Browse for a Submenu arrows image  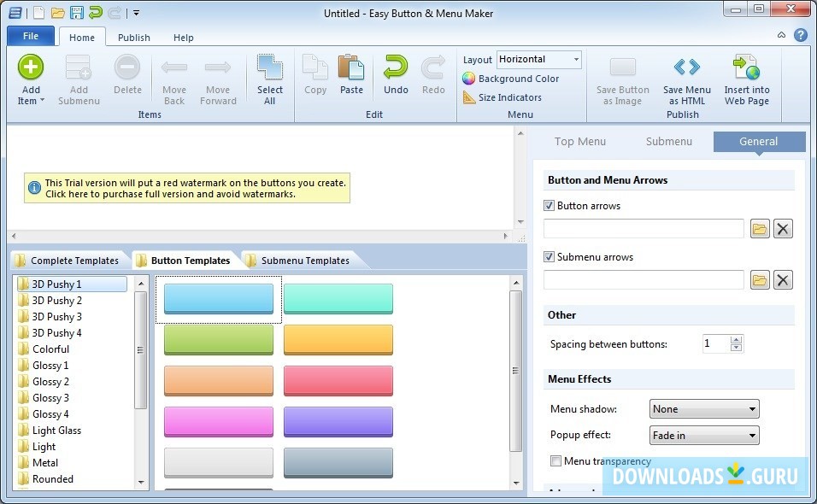pyautogui.click(x=760, y=280)
